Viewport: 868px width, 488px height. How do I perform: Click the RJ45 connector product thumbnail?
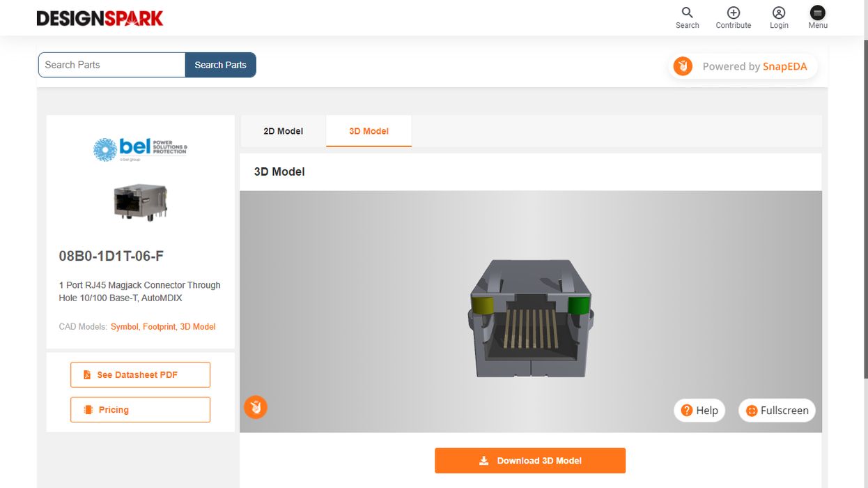coord(139,201)
